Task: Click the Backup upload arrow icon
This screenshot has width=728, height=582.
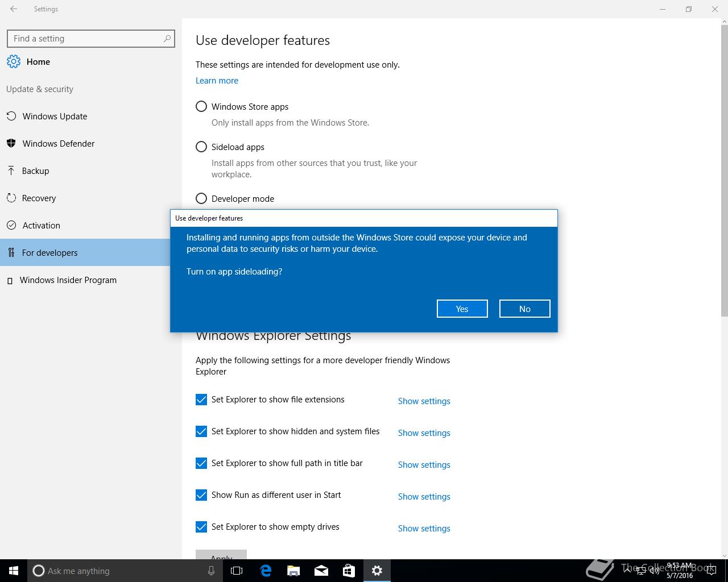Action: coord(11,171)
